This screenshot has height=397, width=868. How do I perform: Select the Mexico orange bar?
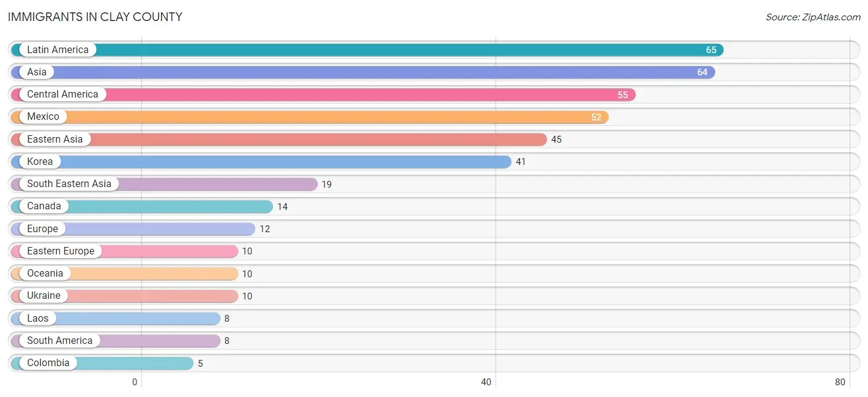tap(310, 117)
